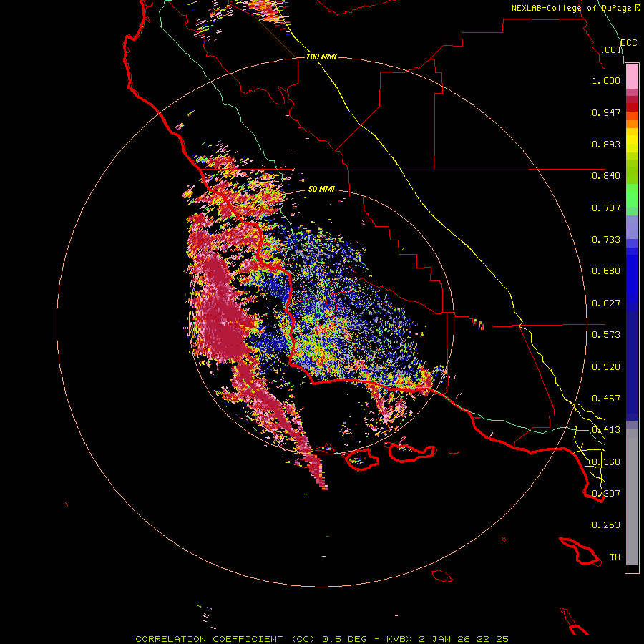Click the 0.467 value on the scale
Viewport: 644px width, 644px height.
[606, 399]
